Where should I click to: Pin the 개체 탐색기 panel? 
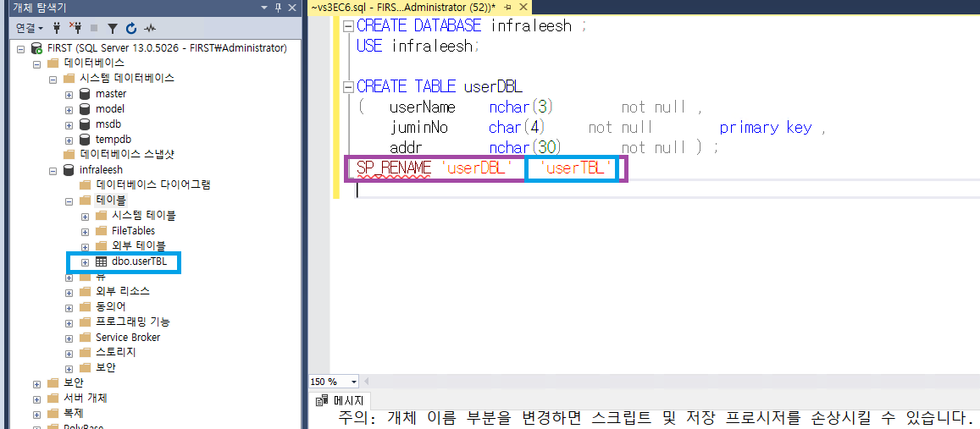[280, 8]
